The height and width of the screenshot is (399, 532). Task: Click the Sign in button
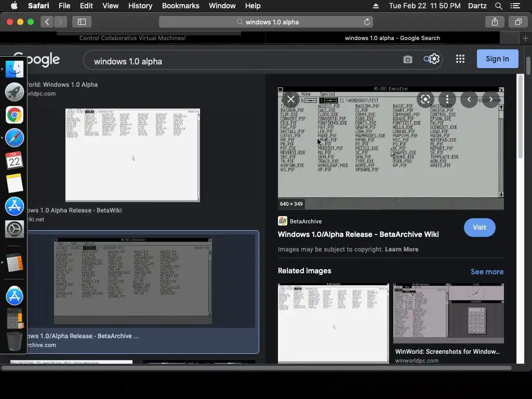pyautogui.click(x=497, y=59)
